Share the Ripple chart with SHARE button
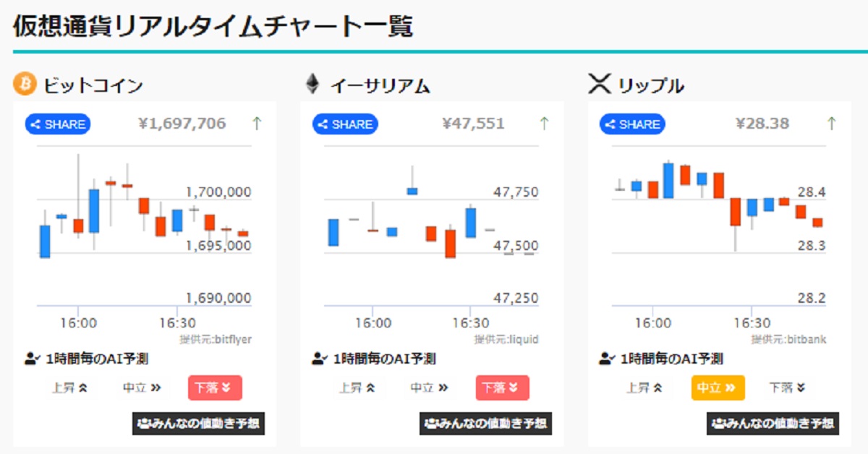 click(x=632, y=124)
